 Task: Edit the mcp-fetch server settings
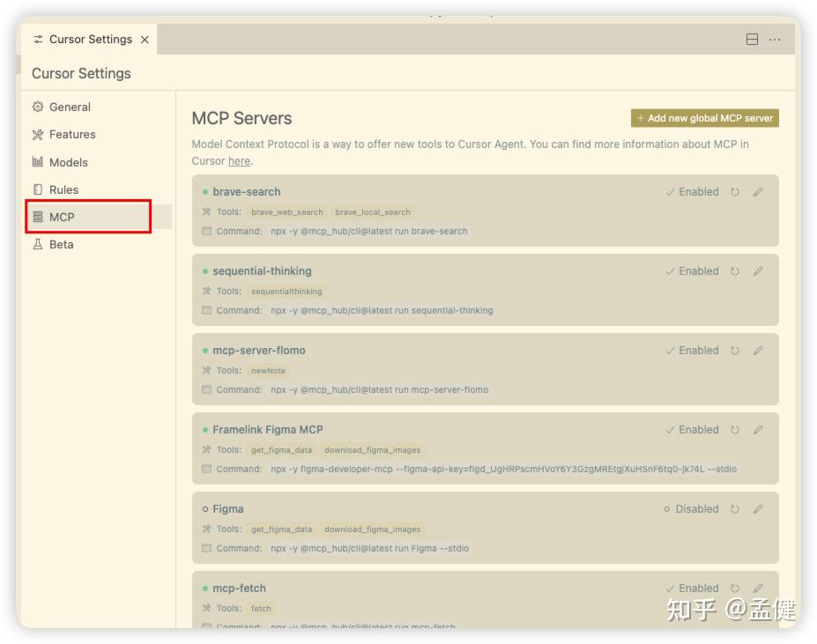point(757,588)
